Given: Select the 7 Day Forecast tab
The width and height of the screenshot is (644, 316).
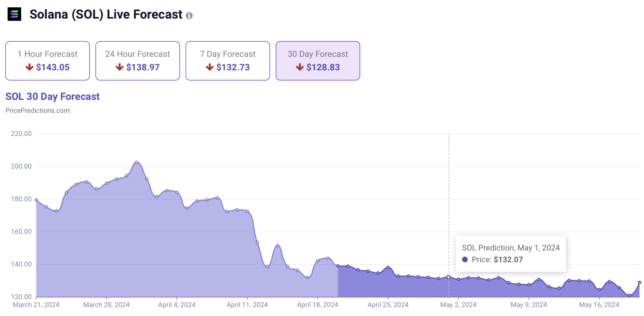Looking at the screenshot, I should pos(228,61).
